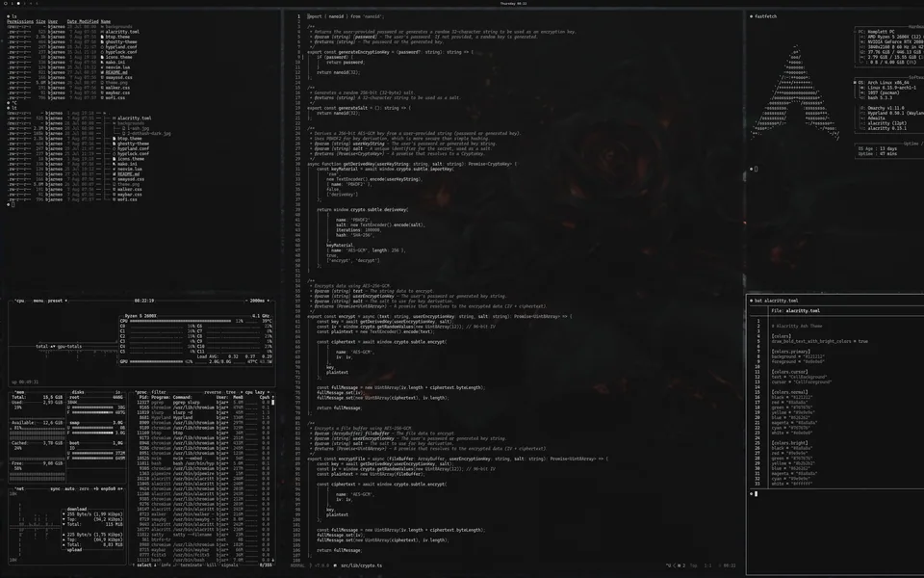Open the btop menu

[38, 301]
